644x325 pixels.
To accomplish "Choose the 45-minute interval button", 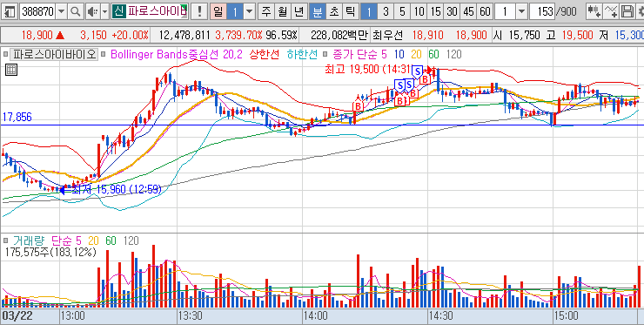I will coord(468,11).
